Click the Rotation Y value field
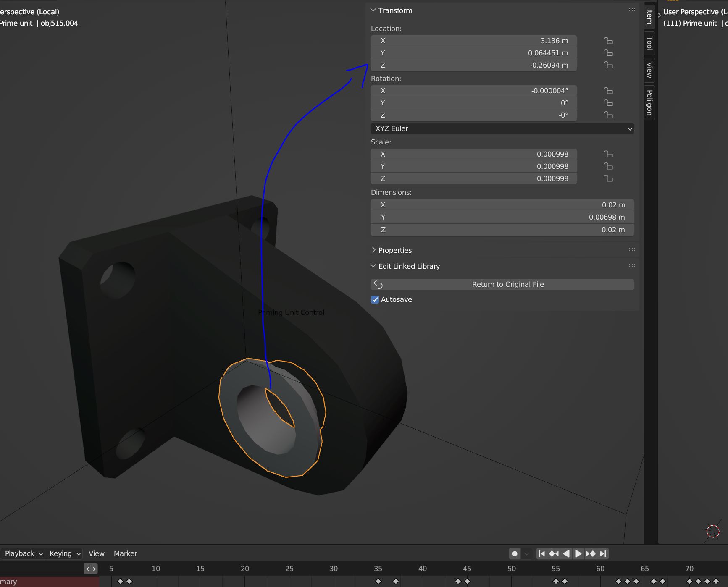The image size is (728, 587). (x=473, y=103)
